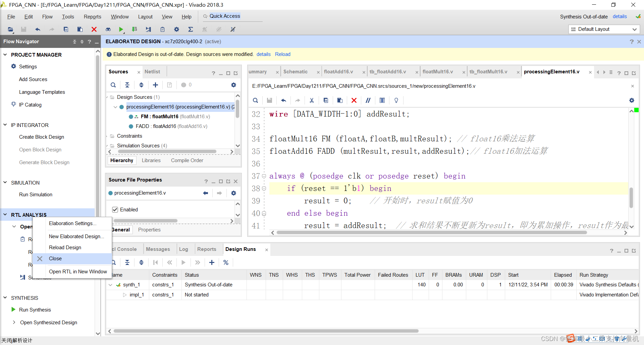Image resolution: width=644 pixels, height=345 pixels.
Task: Click details link beside Synthesis Out-of-date
Action: [620, 16]
